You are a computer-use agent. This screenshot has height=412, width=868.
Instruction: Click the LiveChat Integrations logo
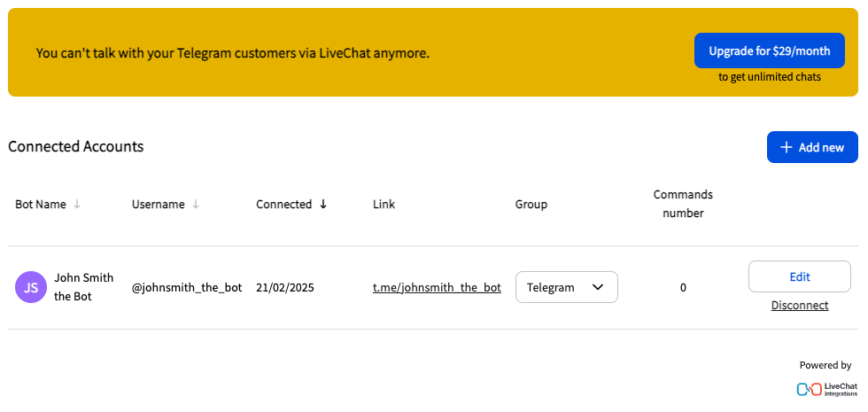pos(826,388)
